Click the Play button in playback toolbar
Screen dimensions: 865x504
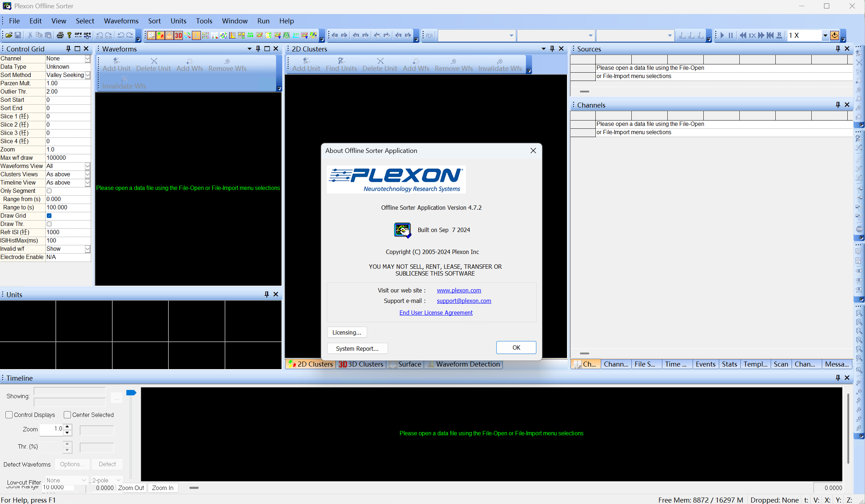coord(722,35)
